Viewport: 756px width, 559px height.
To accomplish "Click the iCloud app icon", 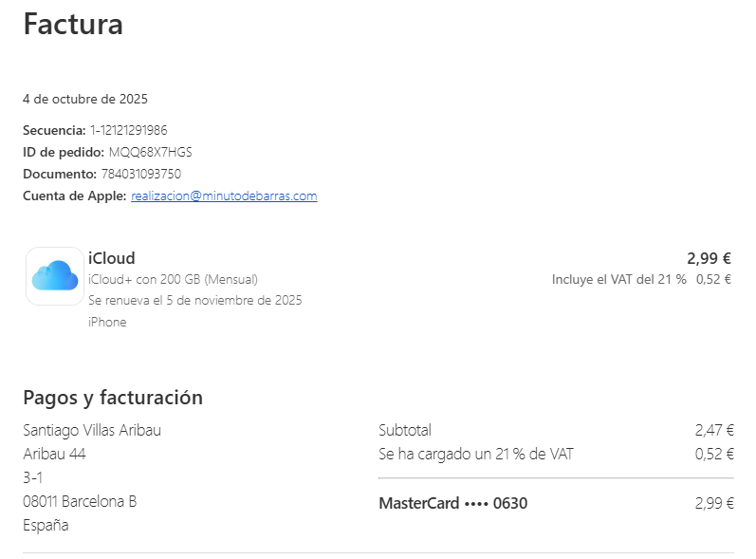I will click(x=54, y=275).
